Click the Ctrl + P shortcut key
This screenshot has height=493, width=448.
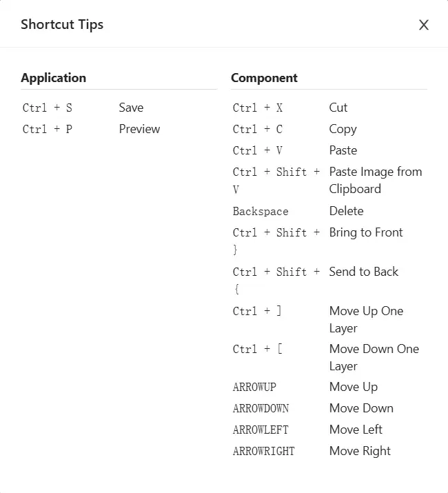48,129
